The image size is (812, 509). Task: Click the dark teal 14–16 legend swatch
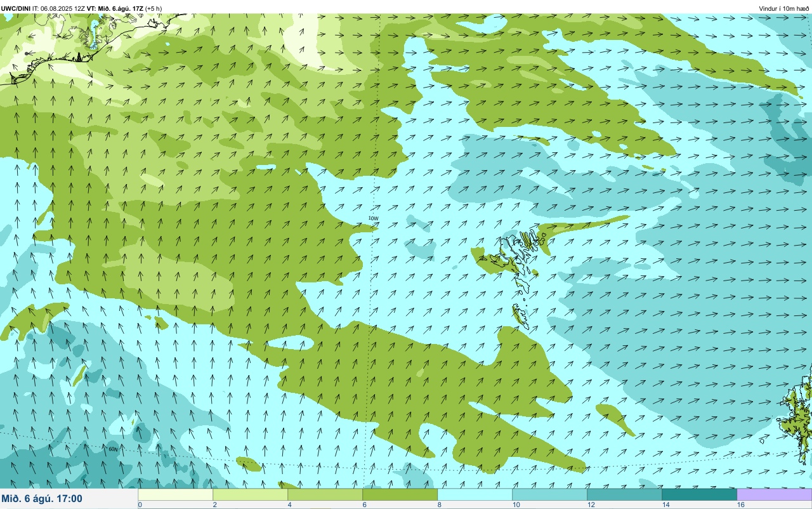point(699,494)
